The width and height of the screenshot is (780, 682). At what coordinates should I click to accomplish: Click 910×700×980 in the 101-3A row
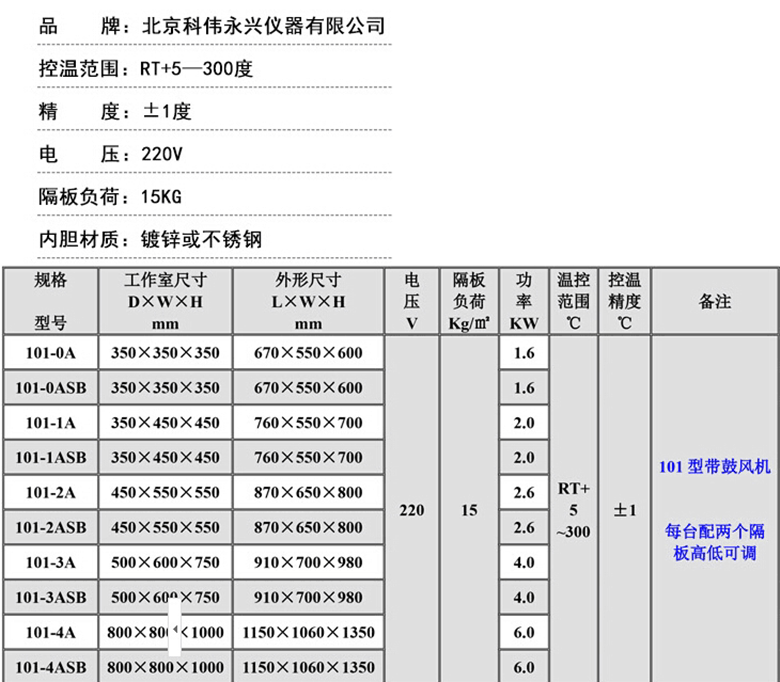coord(308,562)
